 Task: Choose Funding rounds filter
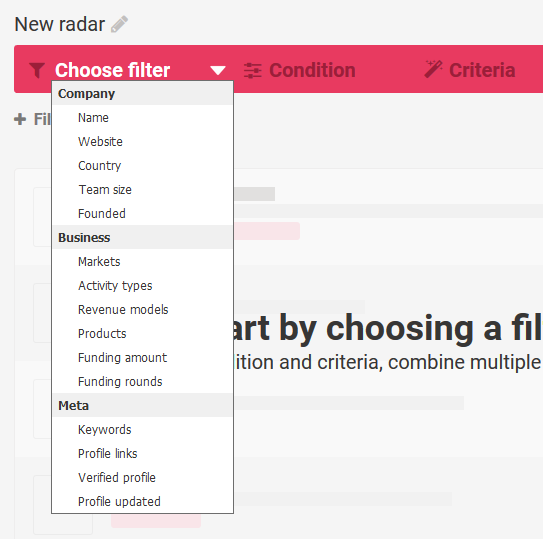point(142,381)
